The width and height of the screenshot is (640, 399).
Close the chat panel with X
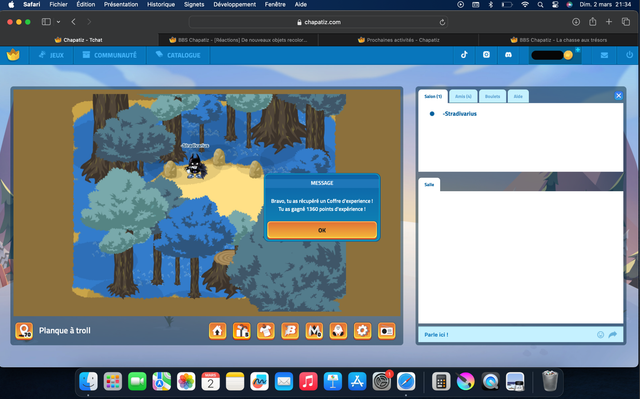[x=618, y=95]
